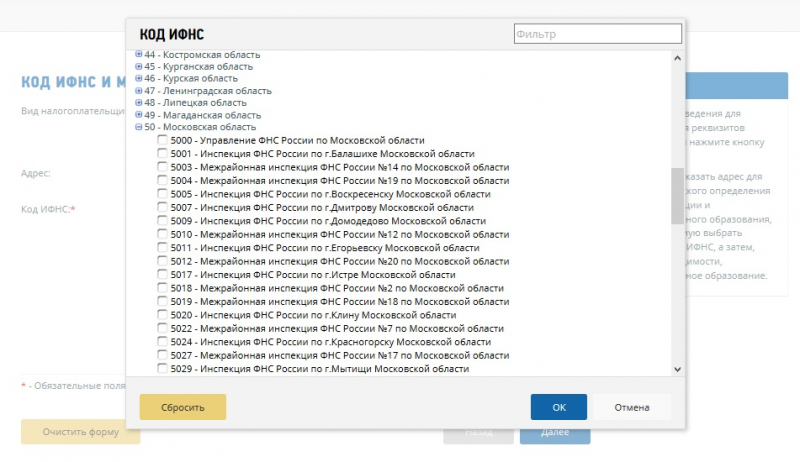Expand the 45 - Курганская область node
The height and width of the screenshot is (462, 800).
point(138,66)
